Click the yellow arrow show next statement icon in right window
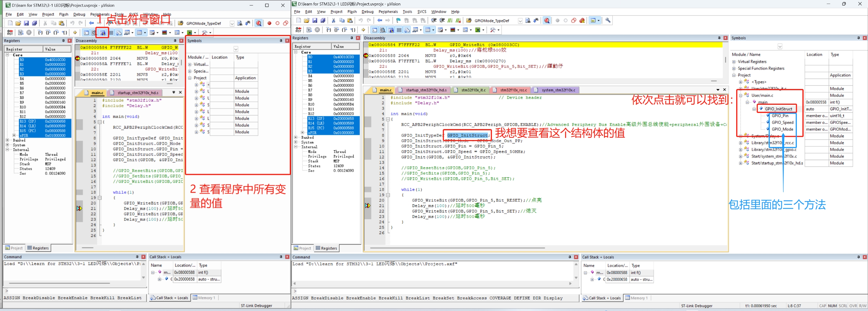Viewport: 868px width, 311px height. 363,30
